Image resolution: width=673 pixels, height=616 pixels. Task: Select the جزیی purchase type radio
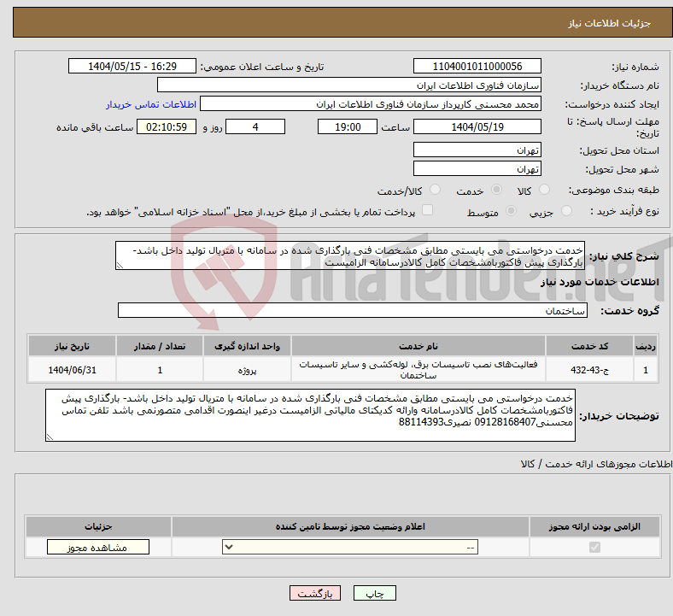(x=566, y=211)
